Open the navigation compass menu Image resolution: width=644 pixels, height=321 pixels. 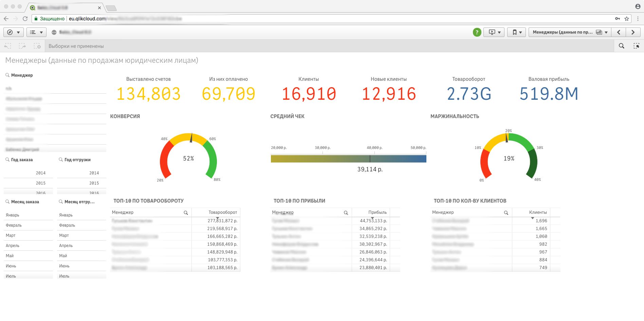click(14, 32)
